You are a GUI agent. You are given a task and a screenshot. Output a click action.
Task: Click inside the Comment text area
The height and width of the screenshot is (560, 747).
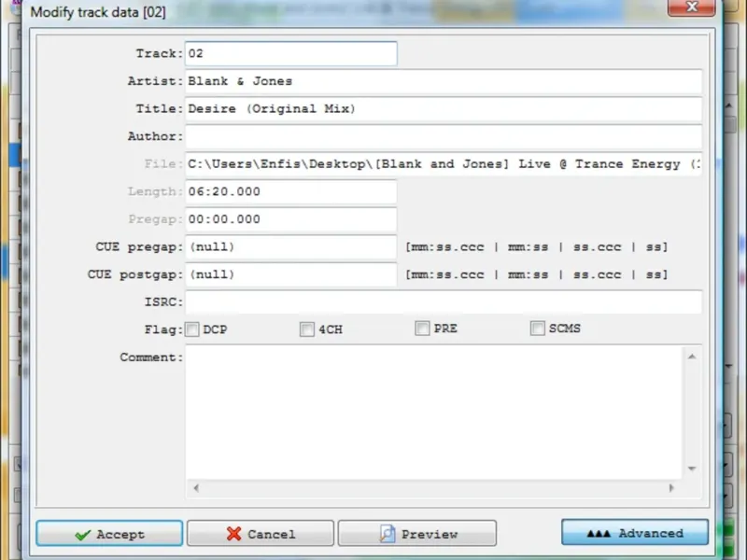pyautogui.click(x=433, y=413)
